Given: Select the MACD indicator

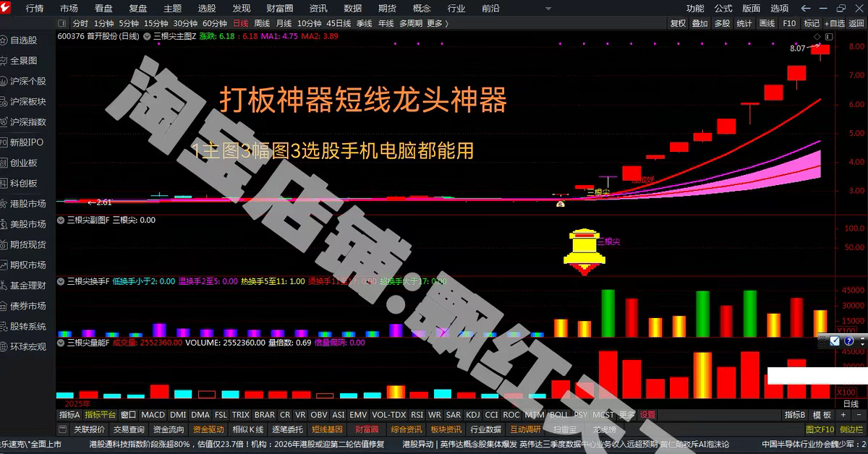Looking at the screenshot, I should [x=153, y=415].
